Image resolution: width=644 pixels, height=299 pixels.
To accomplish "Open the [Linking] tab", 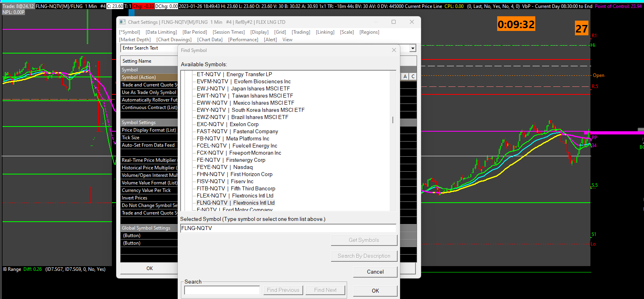I will tap(325, 32).
